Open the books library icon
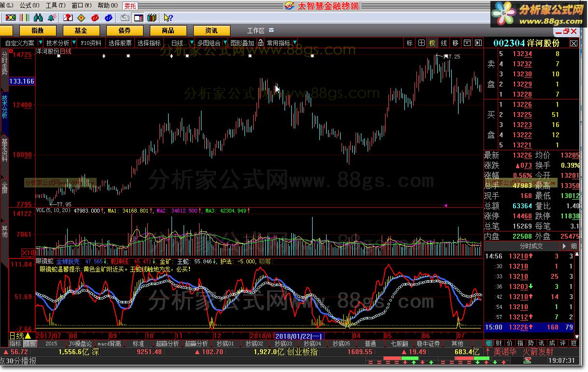The width and height of the screenshot is (588, 372). click(152, 18)
